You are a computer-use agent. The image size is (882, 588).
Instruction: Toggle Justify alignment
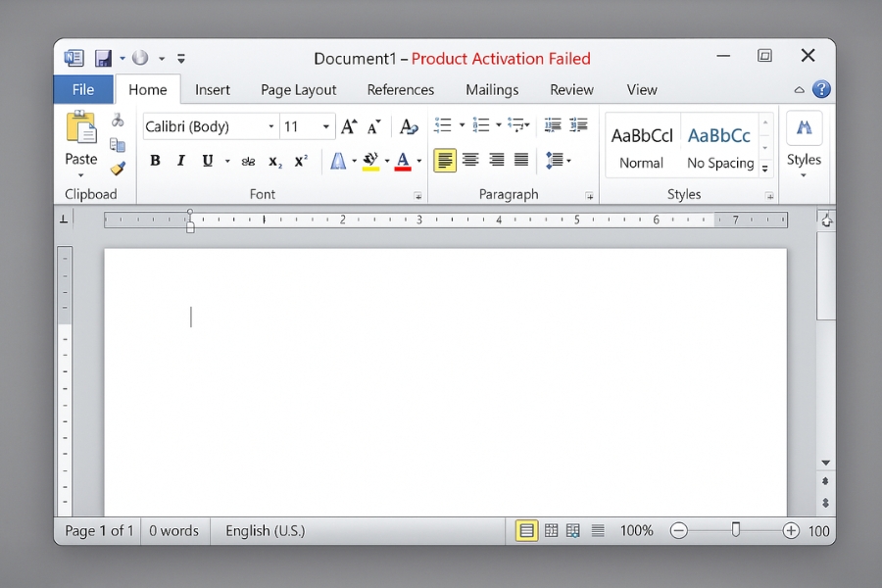click(521, 161)
